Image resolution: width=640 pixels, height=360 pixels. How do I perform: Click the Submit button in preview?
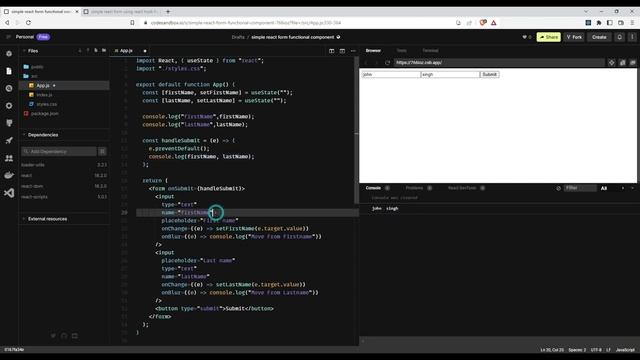pyautogui.click(x=489, y=74)
